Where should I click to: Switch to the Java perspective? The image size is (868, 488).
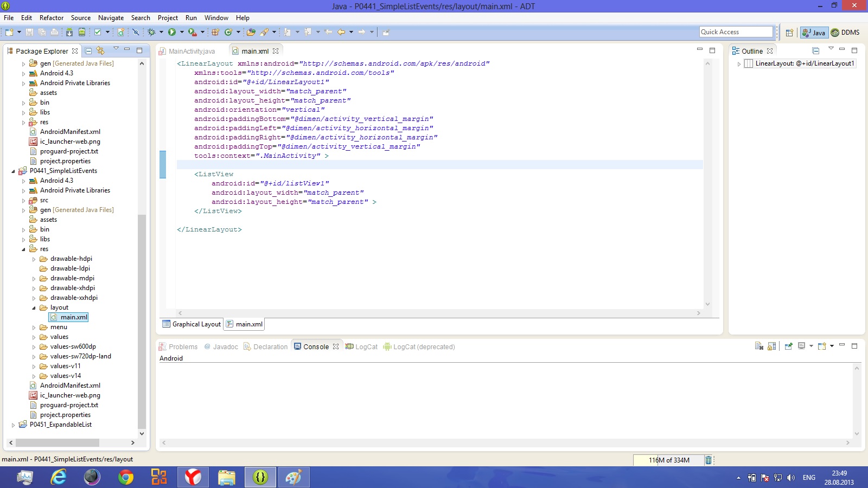814,33
